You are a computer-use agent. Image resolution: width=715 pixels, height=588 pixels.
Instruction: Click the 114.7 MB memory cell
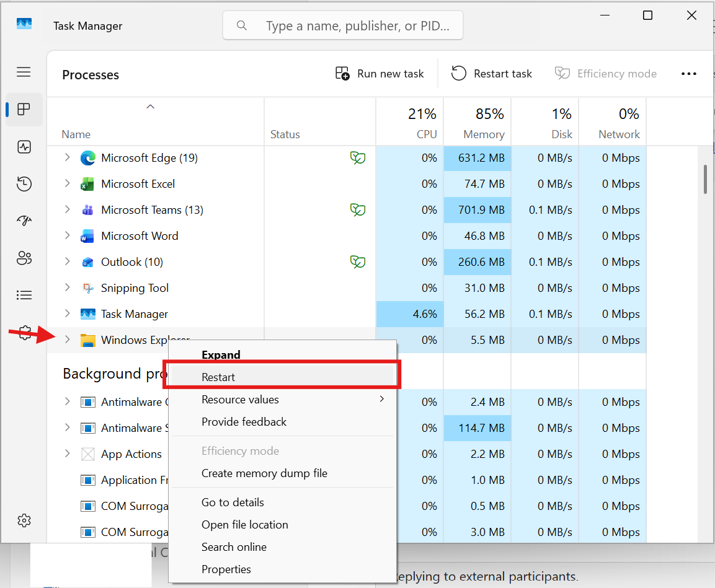tap(477, 428)
